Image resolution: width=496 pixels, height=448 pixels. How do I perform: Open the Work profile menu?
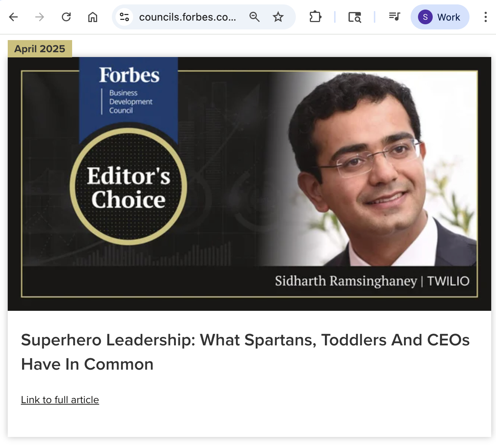(x=440, y=17)
